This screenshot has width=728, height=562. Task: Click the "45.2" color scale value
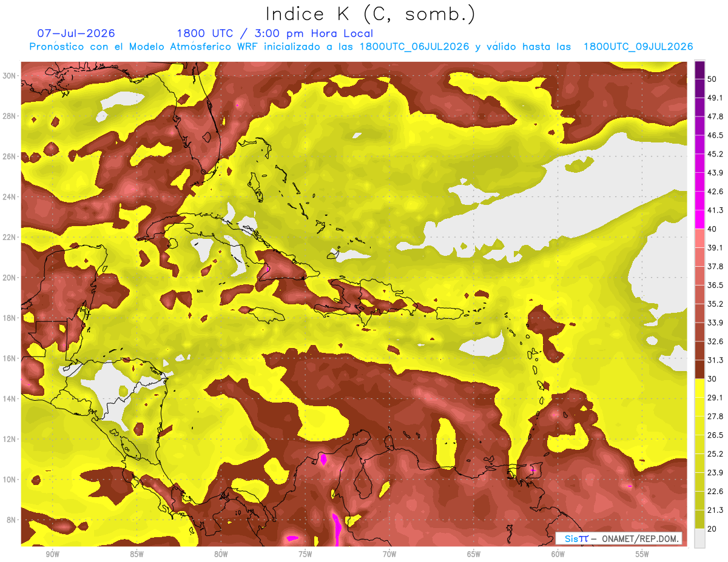(x=715, y=154)
